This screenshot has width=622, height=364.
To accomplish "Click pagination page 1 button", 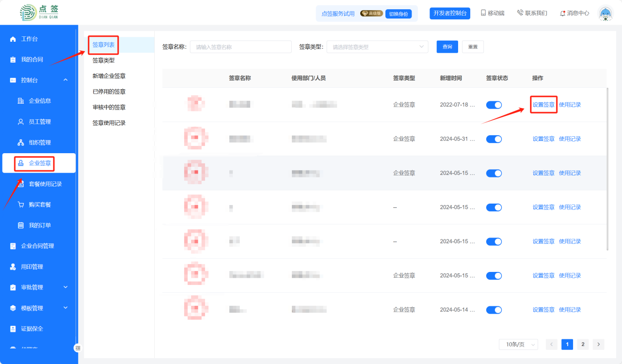I will pyautogui.click(x=567, y=344).
